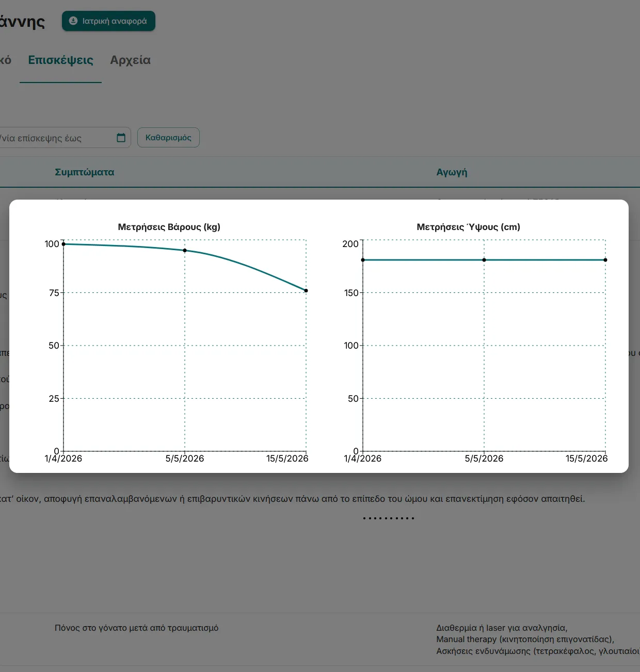Click the Συμπτώματα column header
This screenshot has height=672, width=640.
pos(85,172)
